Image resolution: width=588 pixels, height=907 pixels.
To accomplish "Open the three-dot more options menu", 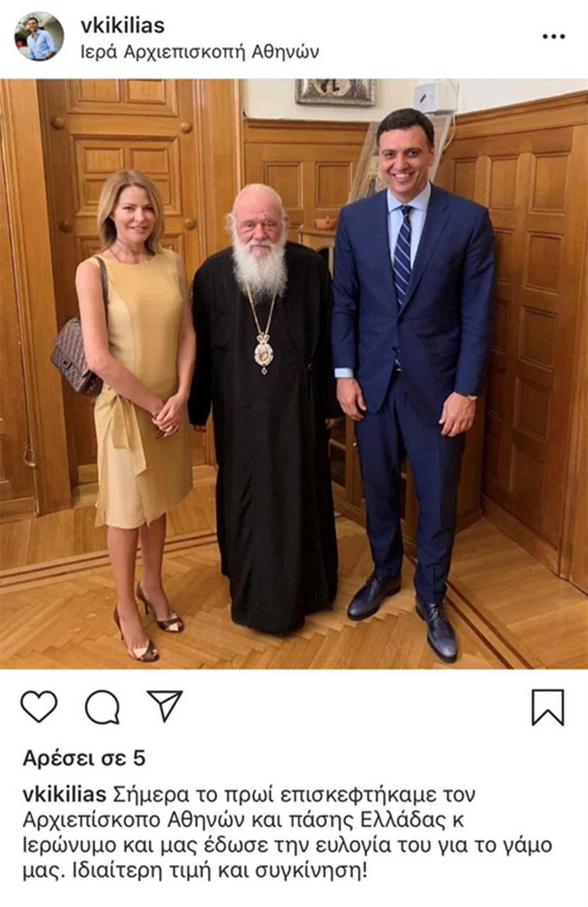I will [x=553, y=36].
